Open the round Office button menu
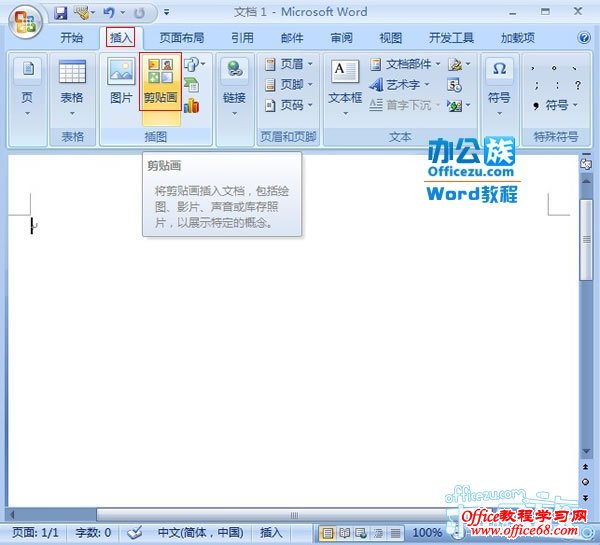This screenshot has width=600, height=545. (x=24, y=22)
